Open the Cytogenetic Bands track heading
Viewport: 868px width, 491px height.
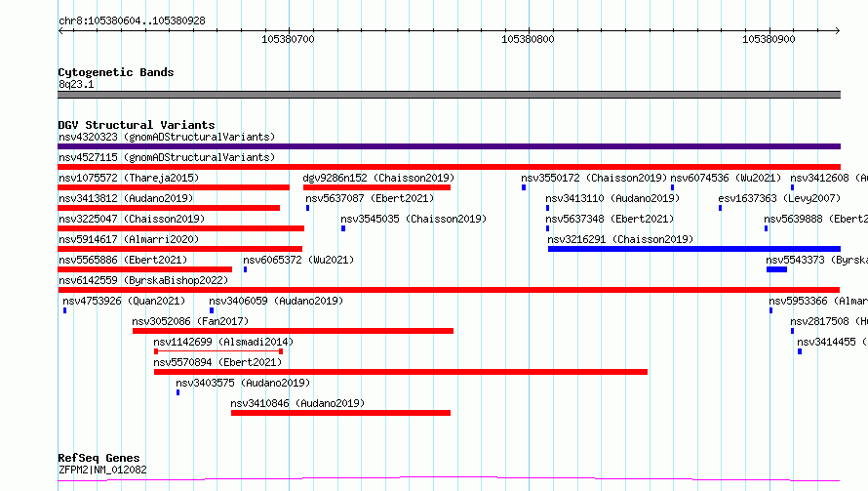[116, 72]
